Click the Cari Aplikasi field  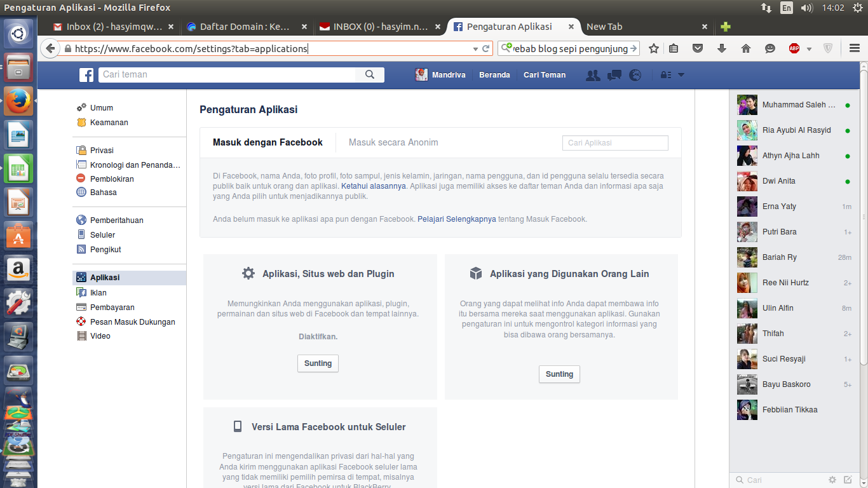(615, 143)
